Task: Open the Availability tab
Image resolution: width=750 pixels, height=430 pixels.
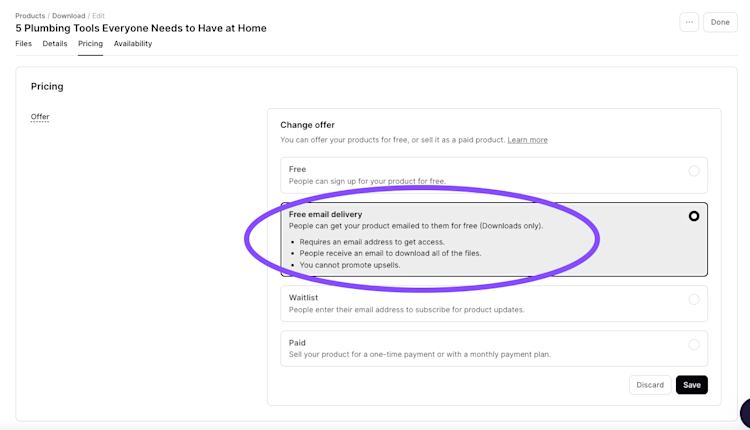Action: (133, 44)
